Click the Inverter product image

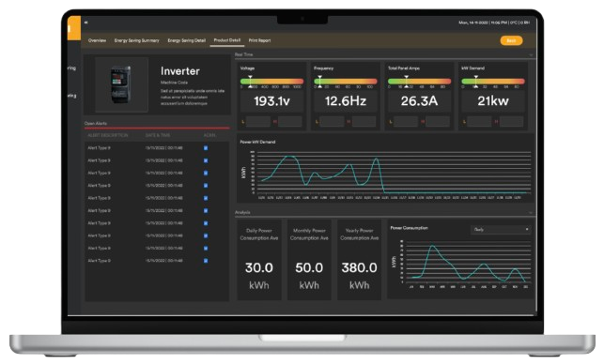(121, 85)
